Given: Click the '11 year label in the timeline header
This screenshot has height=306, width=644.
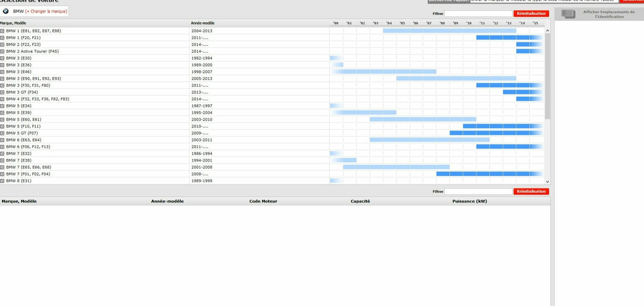Looking at the screenshot, I should pos(482,23).
